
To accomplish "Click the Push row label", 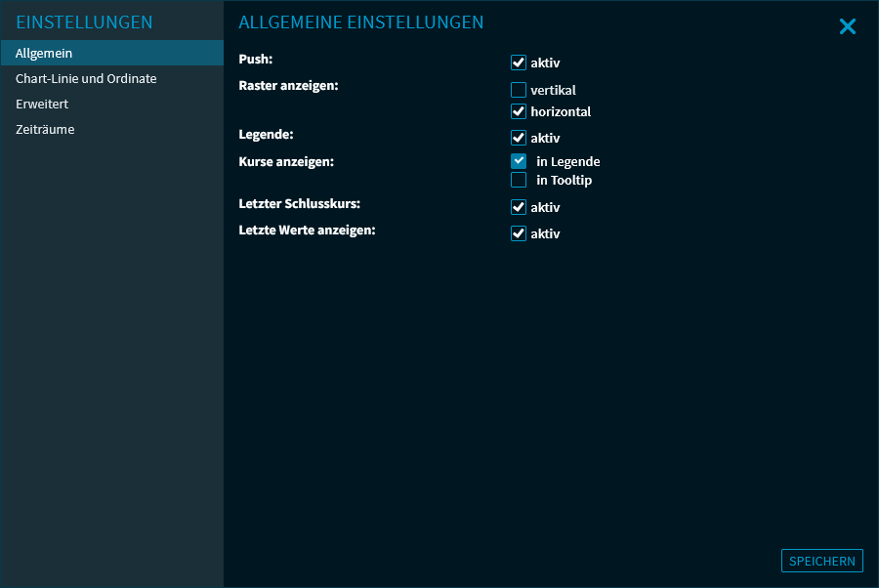I will [255, 60].
